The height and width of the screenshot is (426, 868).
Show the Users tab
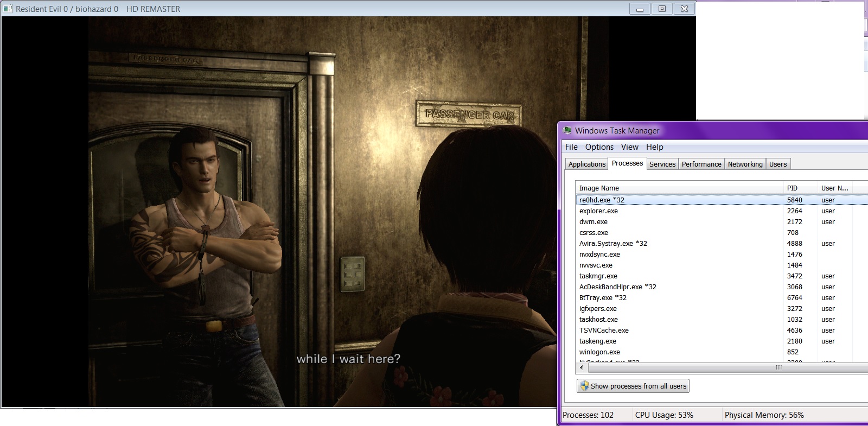pyautogui.click(x=777, y=164)
